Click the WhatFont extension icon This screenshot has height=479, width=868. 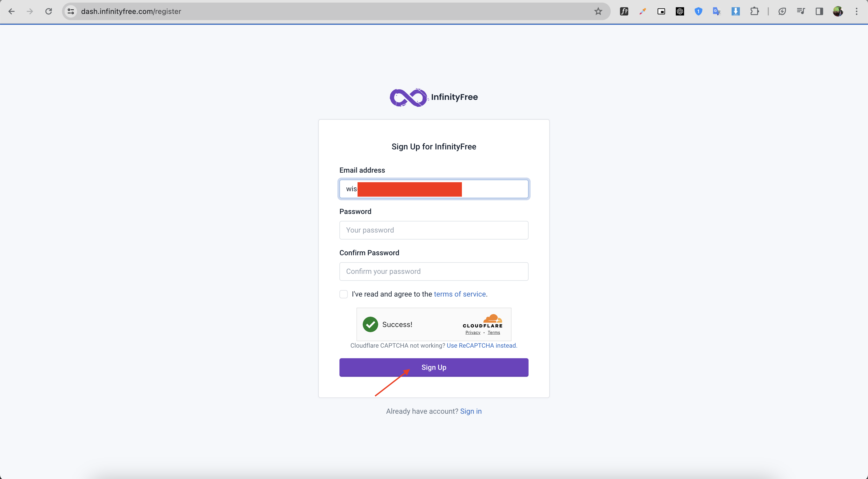(x=624, y=11)
